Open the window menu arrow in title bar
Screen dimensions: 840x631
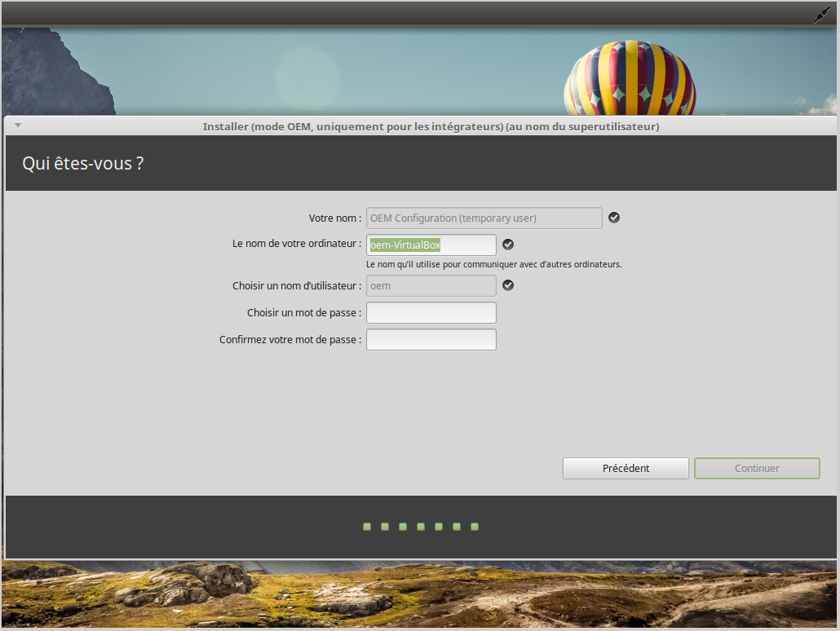point(18,126)
